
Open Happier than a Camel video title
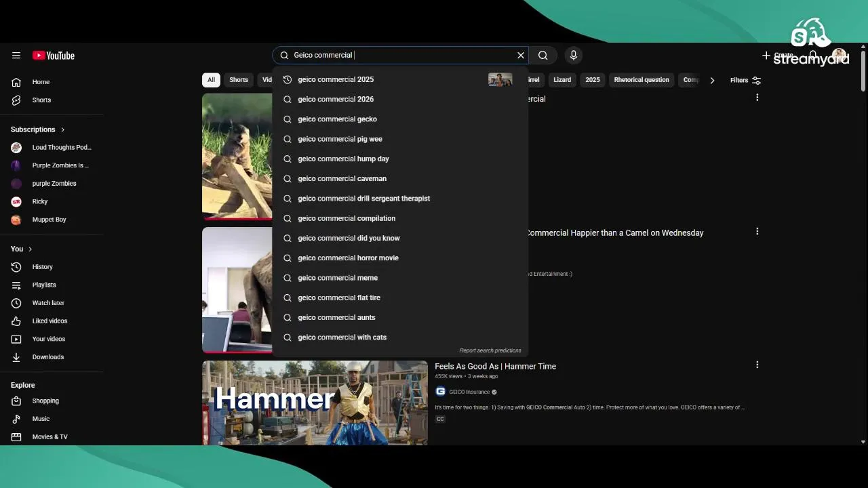point(615,232)
